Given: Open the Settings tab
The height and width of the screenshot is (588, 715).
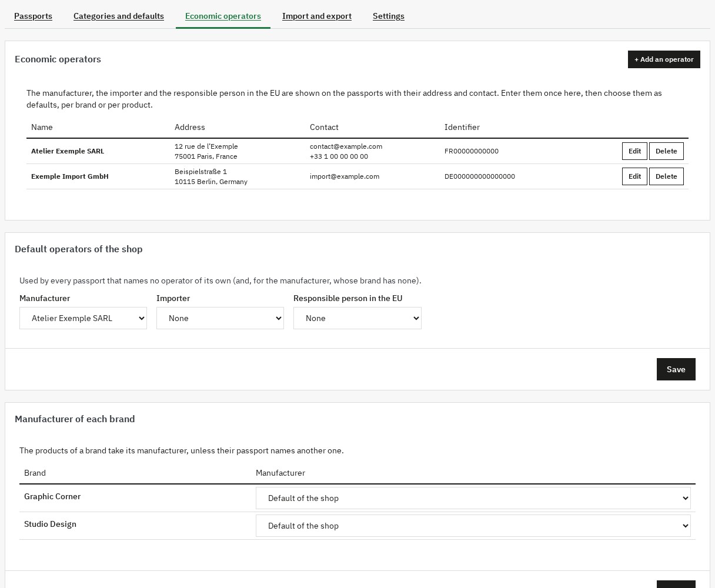Looking at the screenshot, I should [389, 16].
